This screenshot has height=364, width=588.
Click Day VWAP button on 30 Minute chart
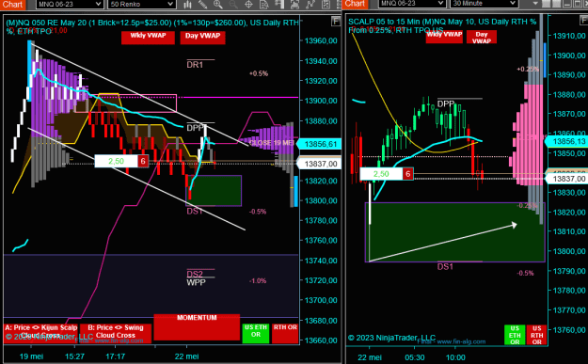click(482, 37)
